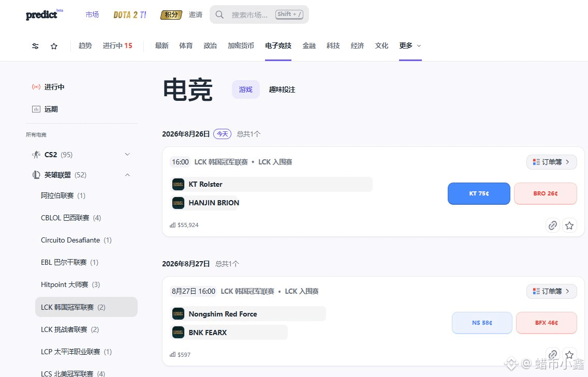Viewport: 588px width, 377px height.
Task: Open the DOTA 2 TI promotion link
Action: (x=130, y=14)
